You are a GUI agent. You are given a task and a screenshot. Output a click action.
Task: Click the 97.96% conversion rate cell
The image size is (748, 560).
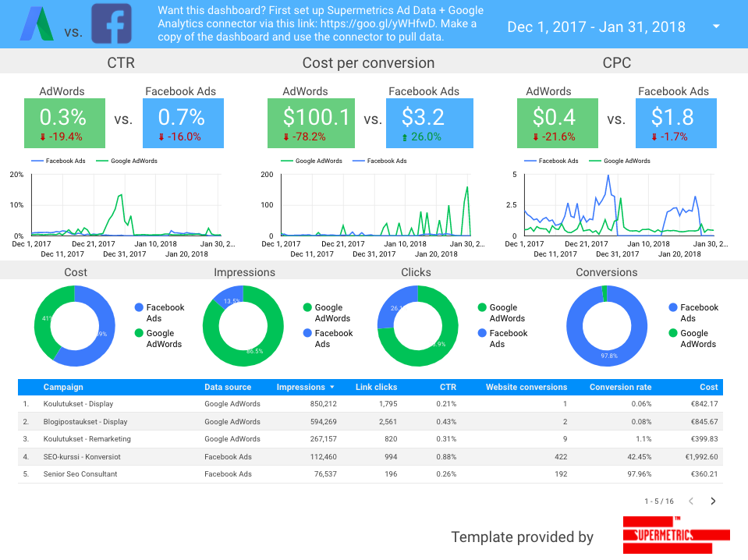pyautogui.click(x=640, y=474)
